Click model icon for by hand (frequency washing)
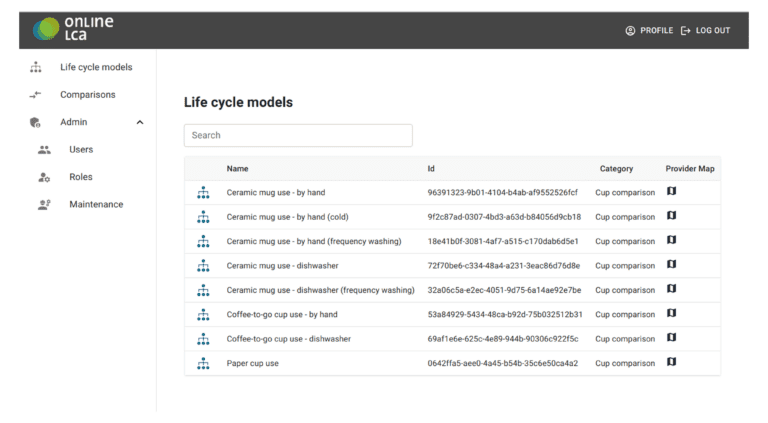The height and width of the screenshot is (423, 768). (x=203, y=241)
